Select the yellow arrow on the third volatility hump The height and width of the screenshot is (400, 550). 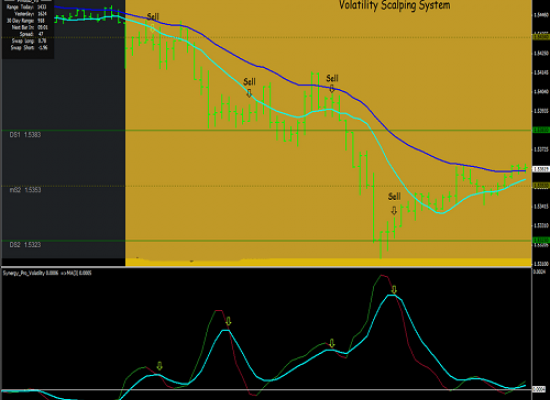[332, 344]
